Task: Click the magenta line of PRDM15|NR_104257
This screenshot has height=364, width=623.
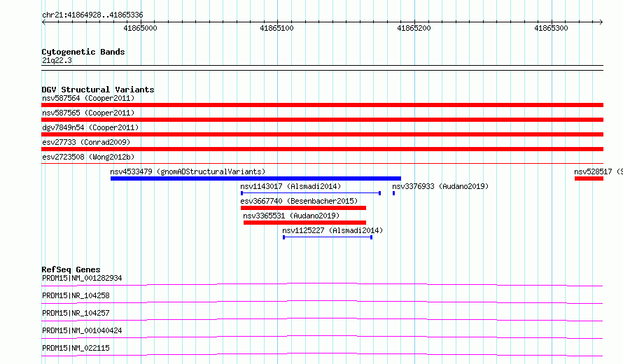Action: [322, 319]
